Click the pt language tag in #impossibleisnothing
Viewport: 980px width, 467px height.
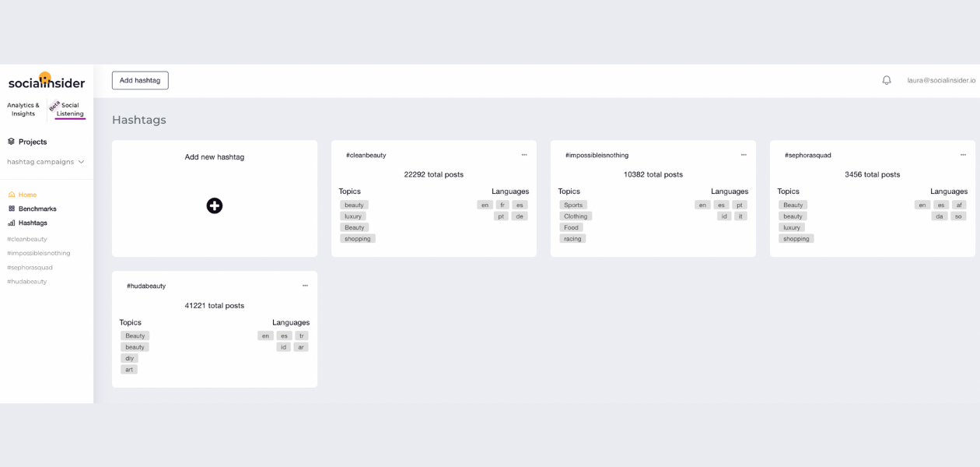tap(740, 205)
